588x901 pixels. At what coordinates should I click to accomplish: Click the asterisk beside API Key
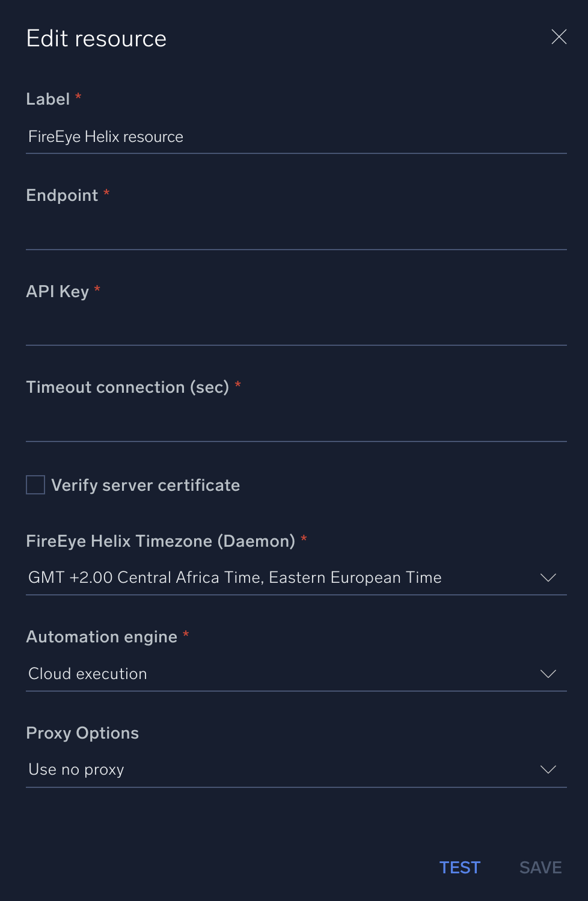click(97, 290)
